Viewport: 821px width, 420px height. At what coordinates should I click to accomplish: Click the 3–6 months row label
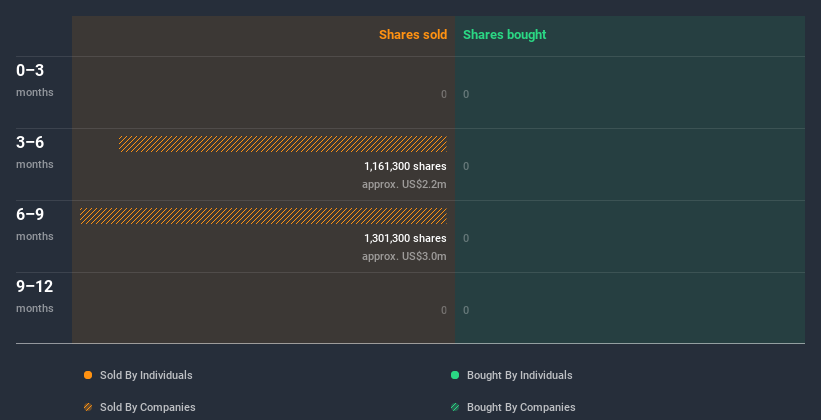point(35,152)
